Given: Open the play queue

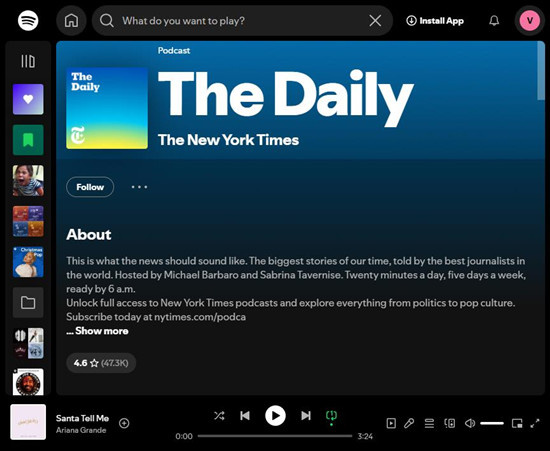Looking at the screenshot, I should point(429,423).
